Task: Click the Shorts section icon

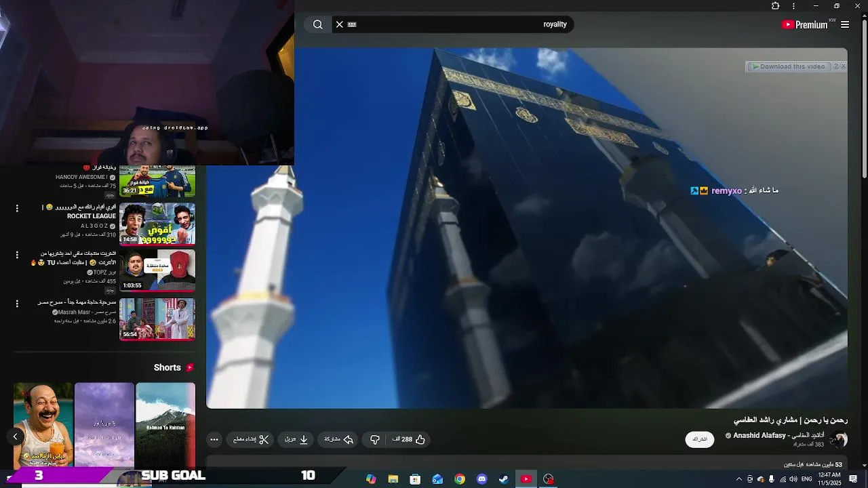Action: point(190,367)
